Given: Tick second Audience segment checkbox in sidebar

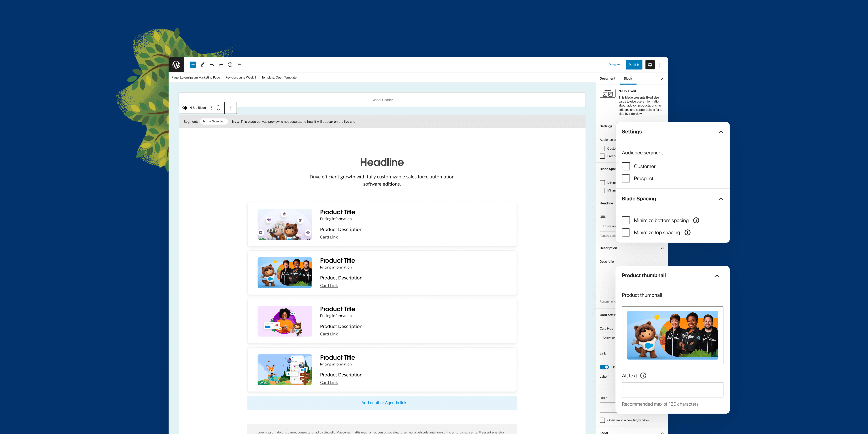Looking at the screenshot, I should (602, 156).
